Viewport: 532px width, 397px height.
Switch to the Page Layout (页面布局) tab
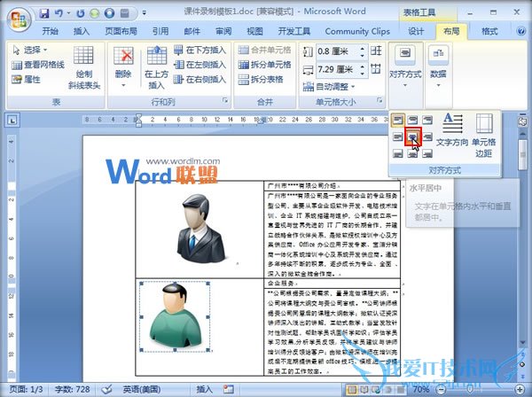click(121, 32)
